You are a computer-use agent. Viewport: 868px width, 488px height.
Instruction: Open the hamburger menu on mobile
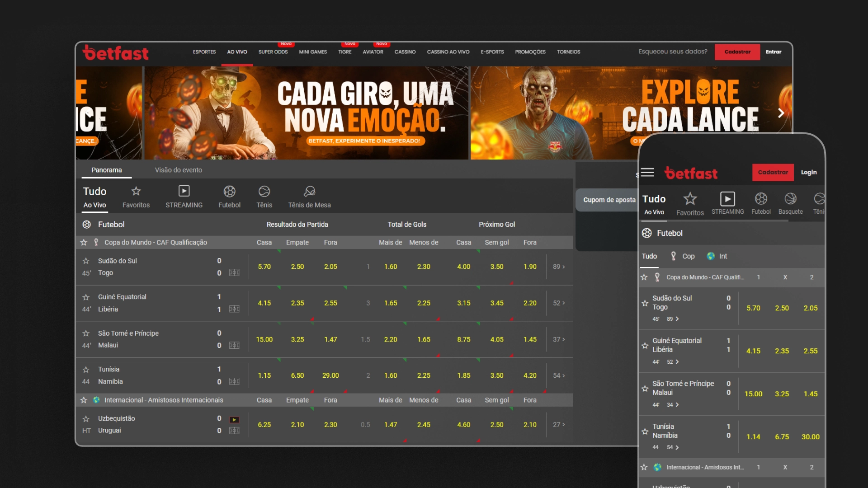click(x=646, y=172)
